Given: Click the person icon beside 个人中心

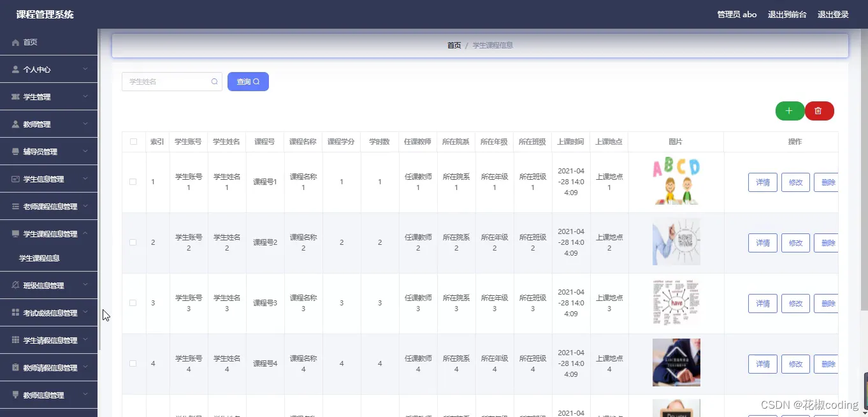Looking at the screenshot, I should pyautogui.click(x=15, y=69).
